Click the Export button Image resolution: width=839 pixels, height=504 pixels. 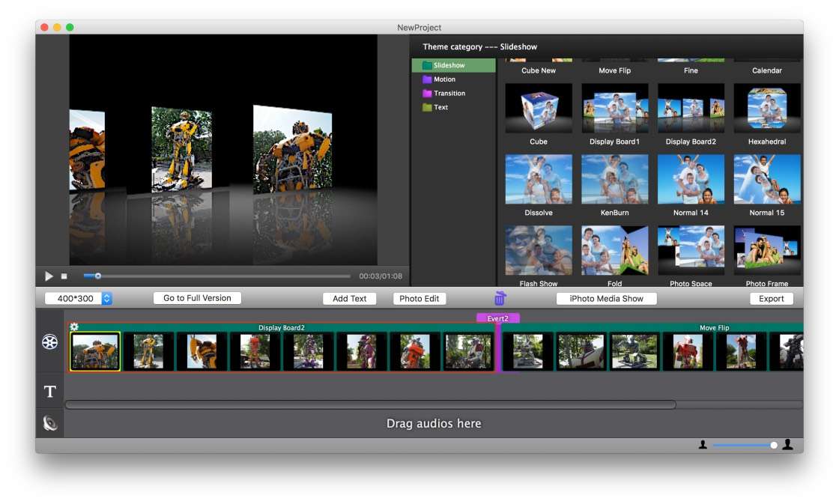click(x=771, y=298)
